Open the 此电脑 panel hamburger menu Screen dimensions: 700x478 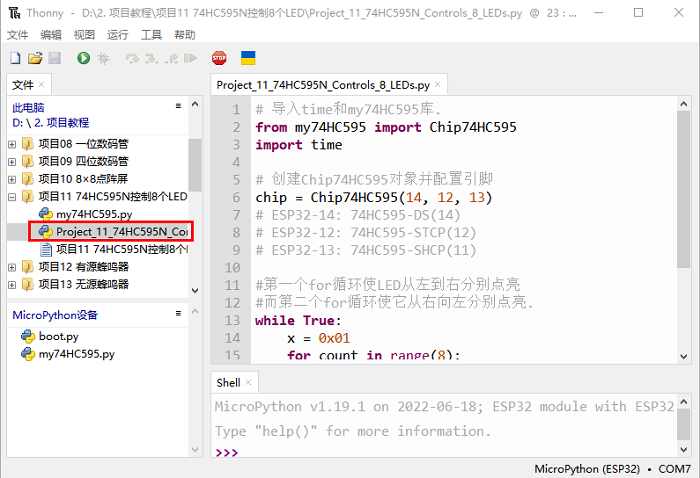(x=178, y=105)
